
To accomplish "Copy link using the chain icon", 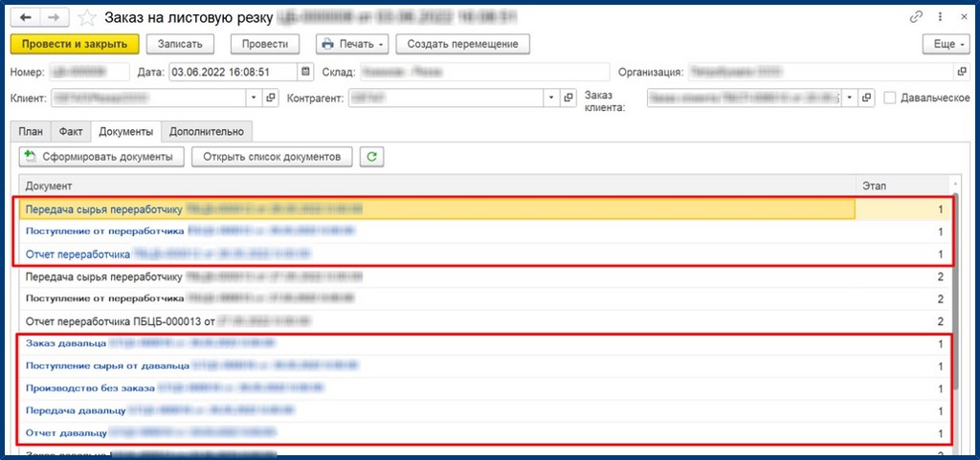I will point(916,17).
